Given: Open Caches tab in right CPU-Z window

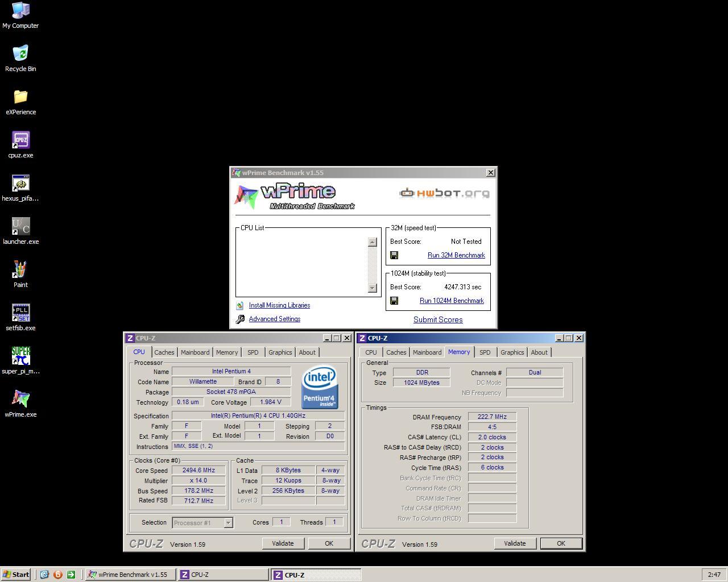Looking at the screenshot, I should tap(396, 352).
